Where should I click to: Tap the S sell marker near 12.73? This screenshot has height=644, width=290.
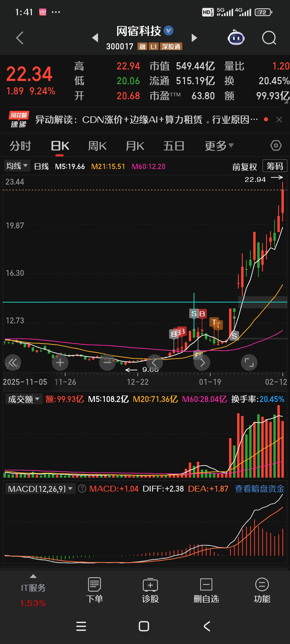[234, 336]
